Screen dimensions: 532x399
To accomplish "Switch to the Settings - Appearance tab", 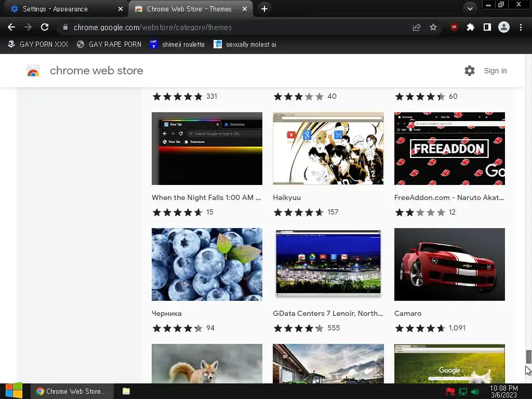I will point(64,9).
